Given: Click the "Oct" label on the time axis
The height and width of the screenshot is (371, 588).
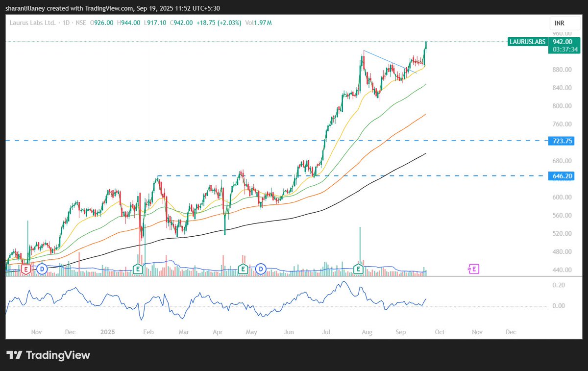Looking at the screenshot, I should pyautogui.click(x=440, y=332).
